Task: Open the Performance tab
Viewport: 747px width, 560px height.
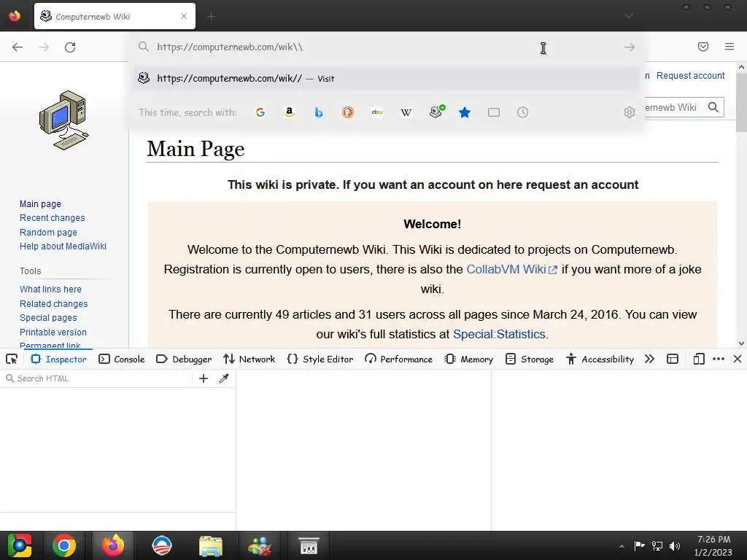Action: coord(399,359)
